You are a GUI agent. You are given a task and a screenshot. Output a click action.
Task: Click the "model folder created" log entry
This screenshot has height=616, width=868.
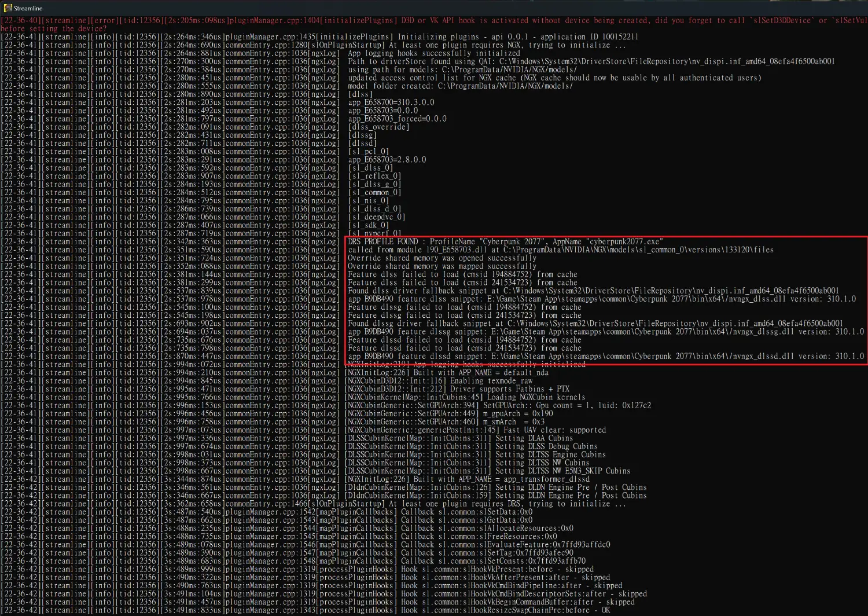pos(460,86)
